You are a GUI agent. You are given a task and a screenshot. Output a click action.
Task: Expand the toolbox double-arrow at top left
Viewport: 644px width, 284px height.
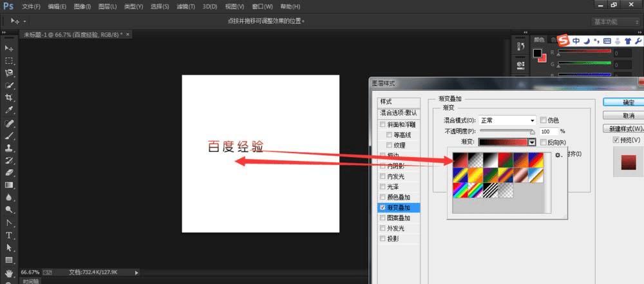pos(4,32)
